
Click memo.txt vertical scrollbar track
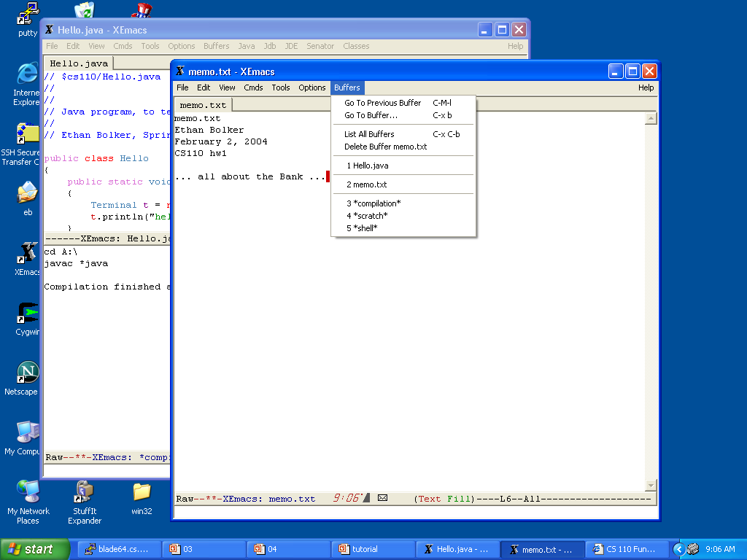click(x=651, y=302)
